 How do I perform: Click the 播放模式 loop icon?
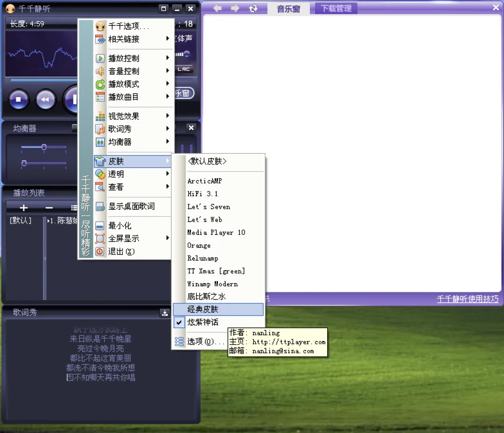(100, 84)
